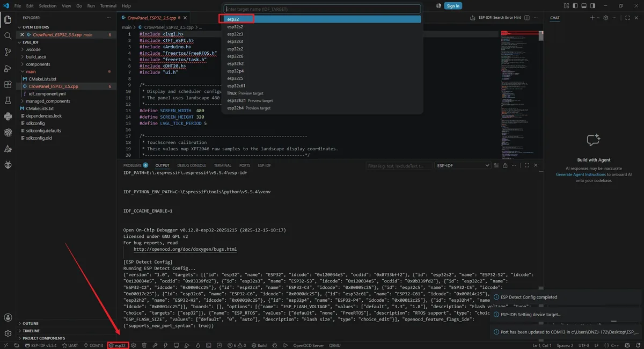The image size is (644, 349).
Task: Expand the OUTLINE section
Action: (x=30, y=323)
